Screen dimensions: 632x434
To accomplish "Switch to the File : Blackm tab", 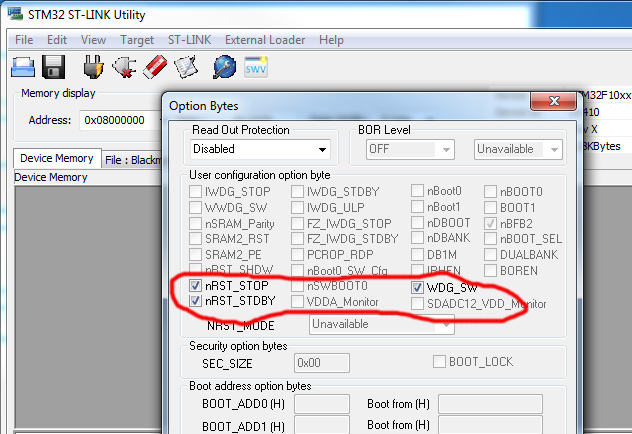I will click(132, 160).
